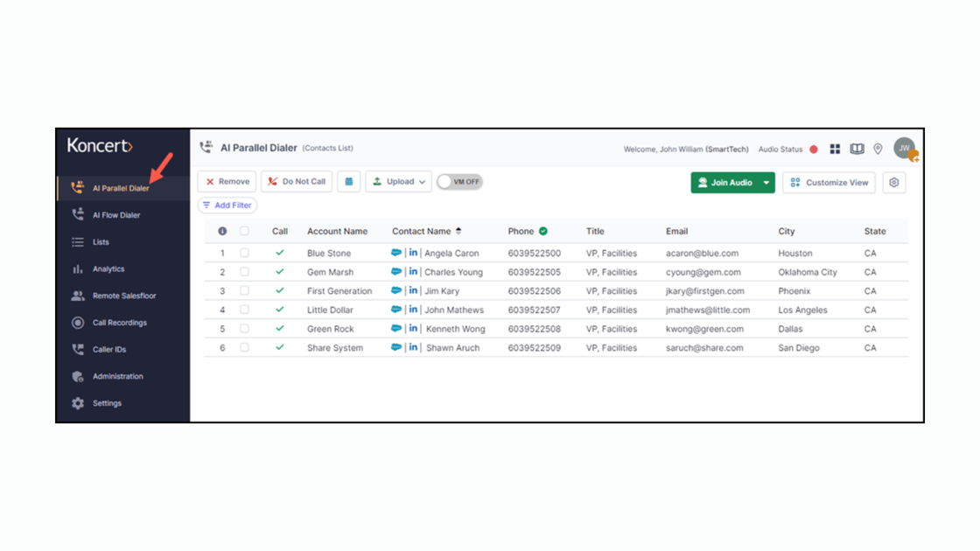
Task: Check the checkbox for Angela Caron's row
Action: [245, 253]
